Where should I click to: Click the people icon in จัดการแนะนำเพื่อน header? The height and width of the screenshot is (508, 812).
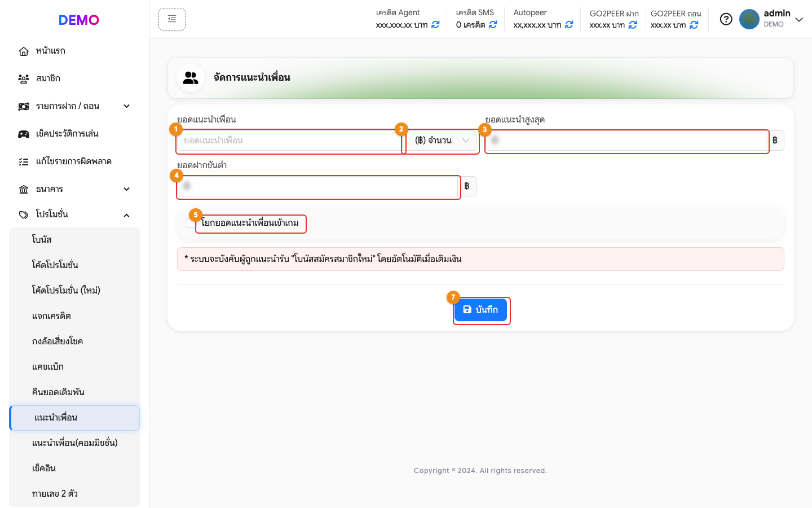(x=191, y=78)
